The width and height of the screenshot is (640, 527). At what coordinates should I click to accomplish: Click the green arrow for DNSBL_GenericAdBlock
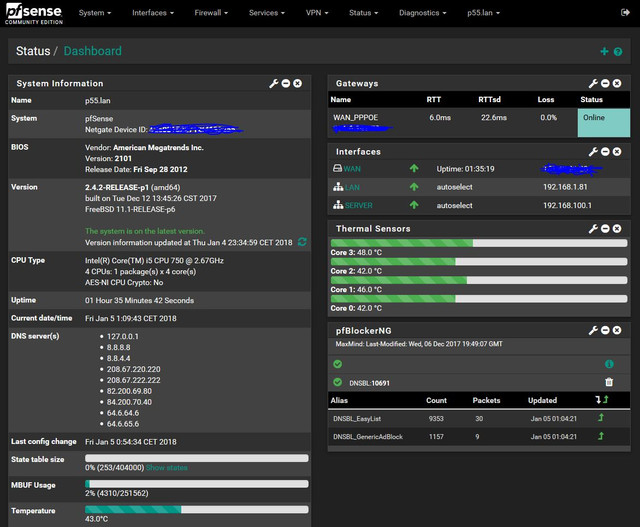pyautogui.click(x=601, y=436)
